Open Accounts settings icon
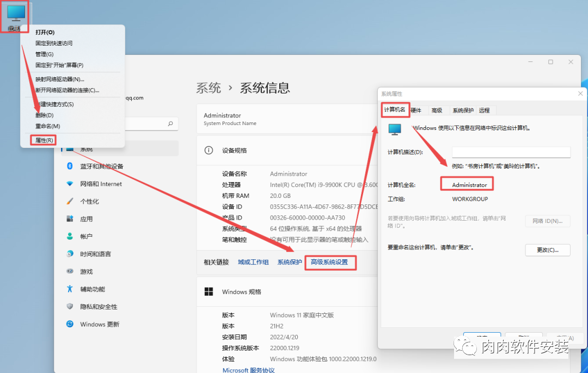This screenshot has width=588, height=373. [70, 237]
